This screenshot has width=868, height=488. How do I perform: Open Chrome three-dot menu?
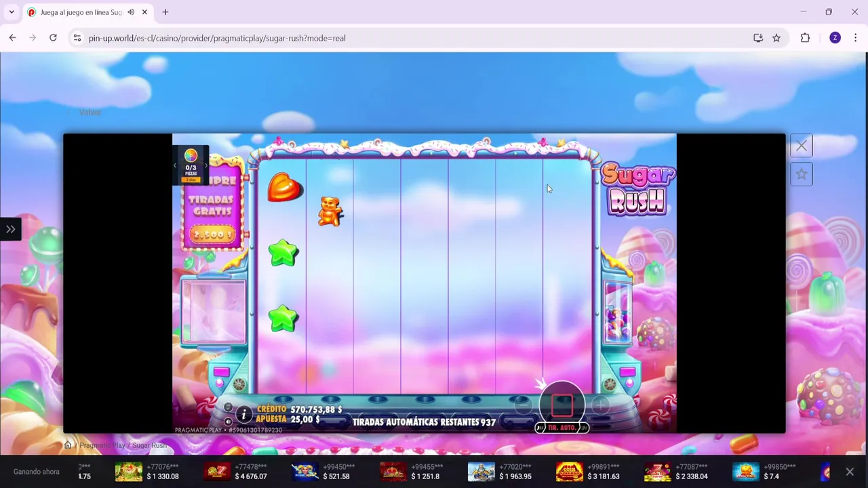pos(855,38)
